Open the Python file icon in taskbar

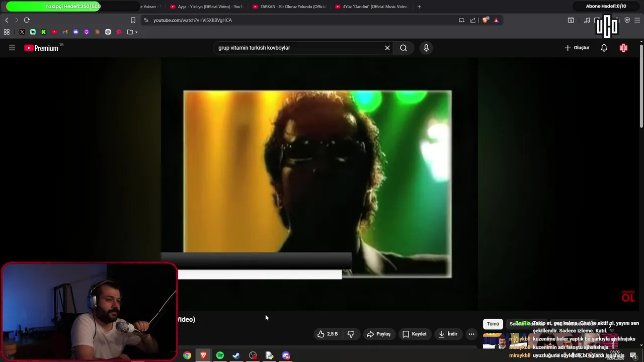point(269,355)
